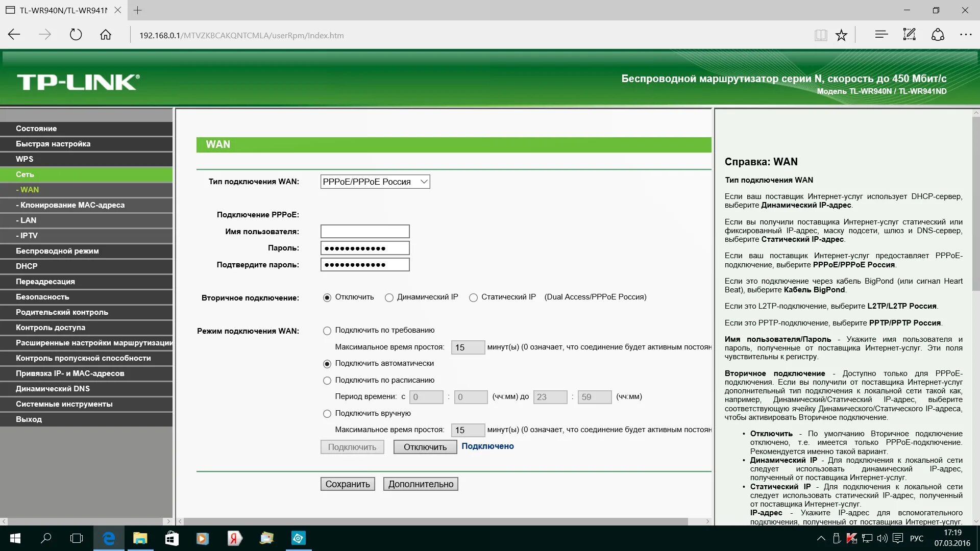Click the Имя пользователя input field
Screen dimensions: 980x551
point(365,232)
